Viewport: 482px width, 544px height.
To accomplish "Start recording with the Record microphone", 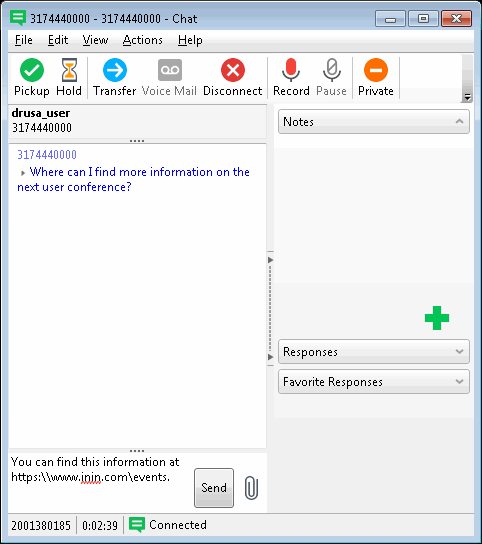I will pyautogui.click(x=291, y=70).
